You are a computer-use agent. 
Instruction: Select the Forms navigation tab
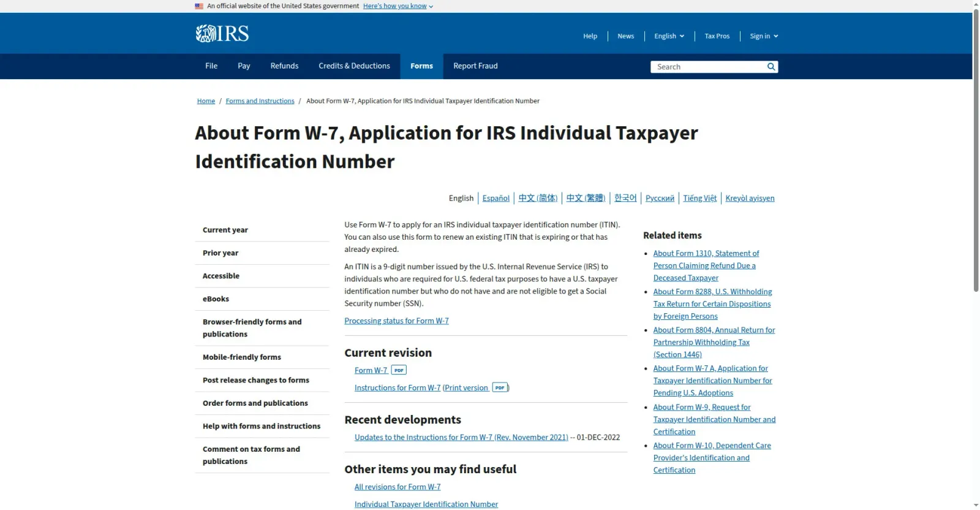coord(421,66)
